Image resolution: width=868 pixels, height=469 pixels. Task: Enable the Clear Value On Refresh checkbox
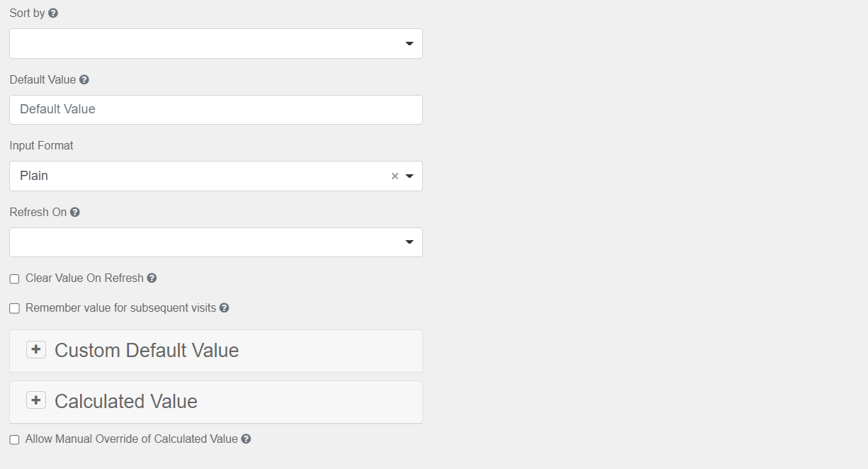[x=14, y=278]
